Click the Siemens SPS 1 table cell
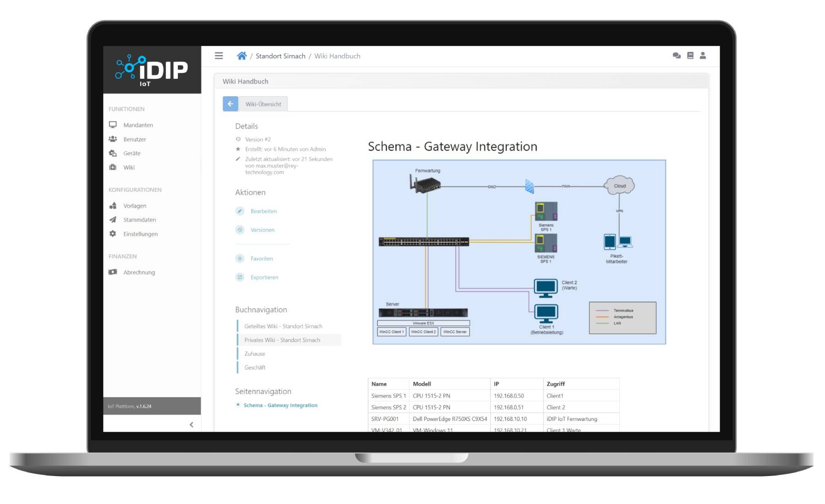This screenshot has width=825, height=504. [x=388, y=395]
